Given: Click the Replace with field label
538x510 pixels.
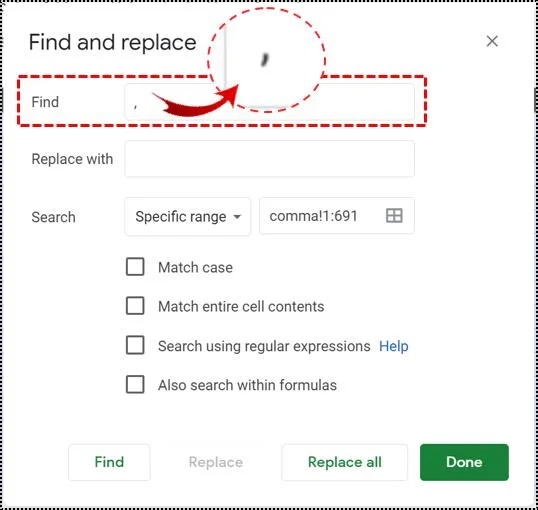Looking at the screenshot, I should pyautogui.click(x=72, y=159).
